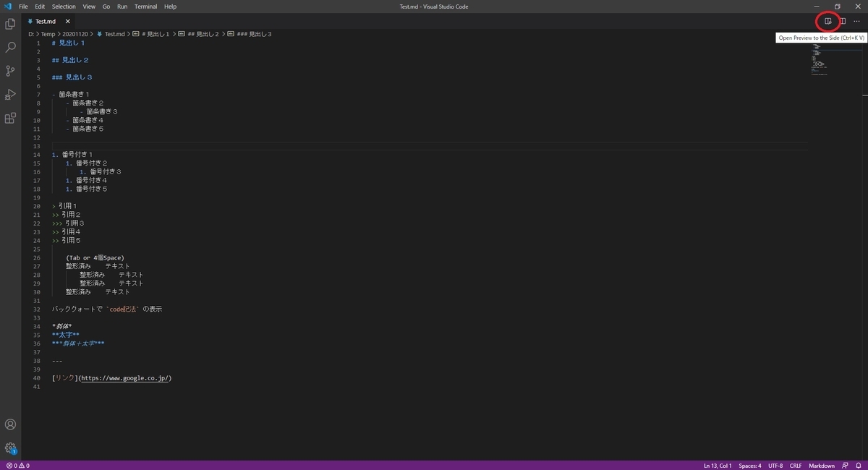Click '***斜体＋太字***' on line 36
The height and width of the screenshot is (470, 868).
click(x=78, y=343)
